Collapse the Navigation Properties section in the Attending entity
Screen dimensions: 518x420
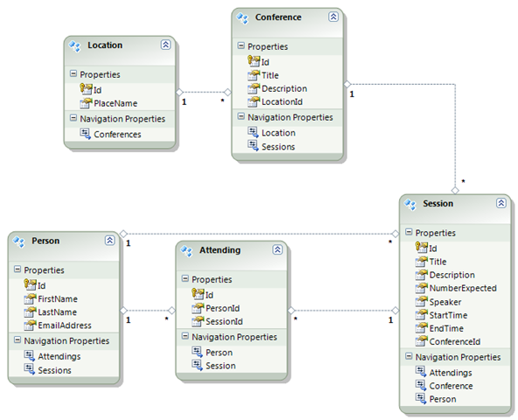(185, 336)
